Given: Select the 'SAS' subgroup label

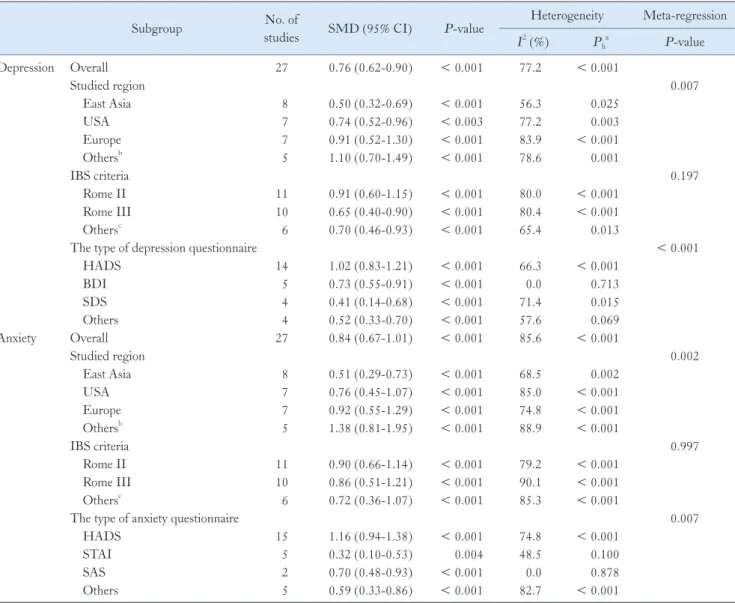Looking at the screenshot, I should pyautogui.click(x=94, y=573).
